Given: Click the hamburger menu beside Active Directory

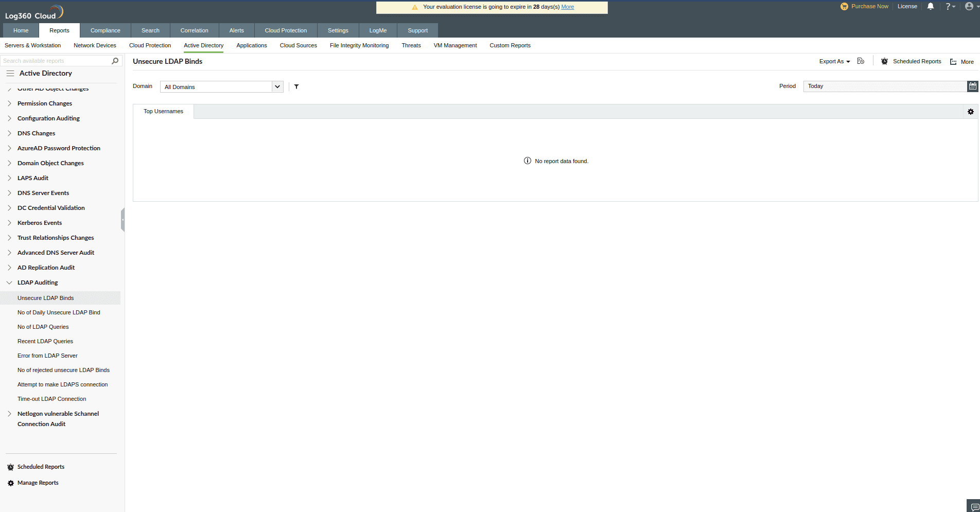Looking at the screenshot, I should tap(10, 73).
